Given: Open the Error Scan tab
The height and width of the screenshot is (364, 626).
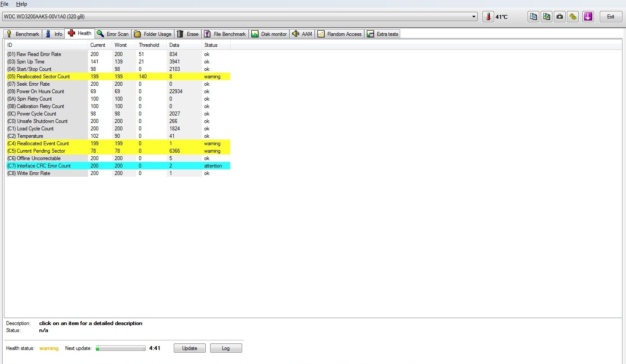Looking at the screenshot, I should coord(113,34).
